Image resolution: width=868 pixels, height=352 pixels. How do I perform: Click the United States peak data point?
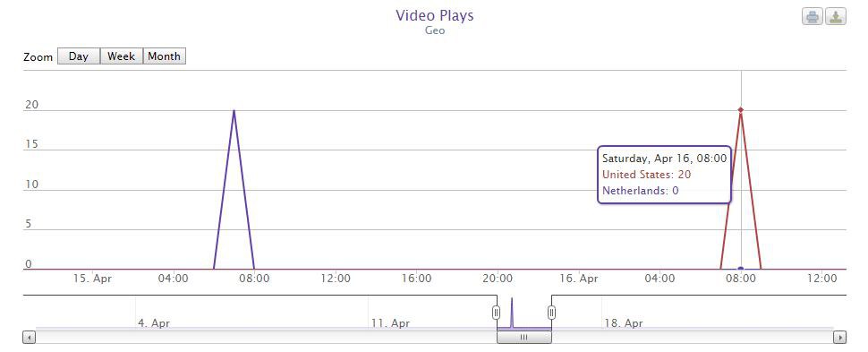click(741, 110)
